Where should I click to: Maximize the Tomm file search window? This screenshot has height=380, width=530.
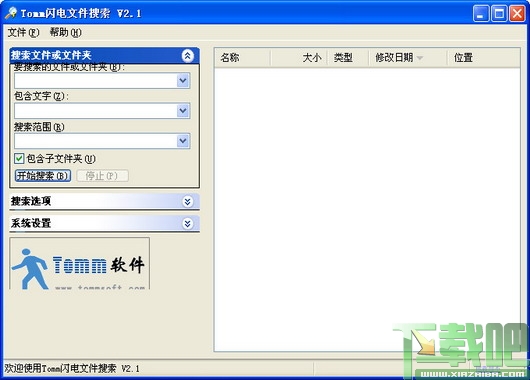[499, 14]
